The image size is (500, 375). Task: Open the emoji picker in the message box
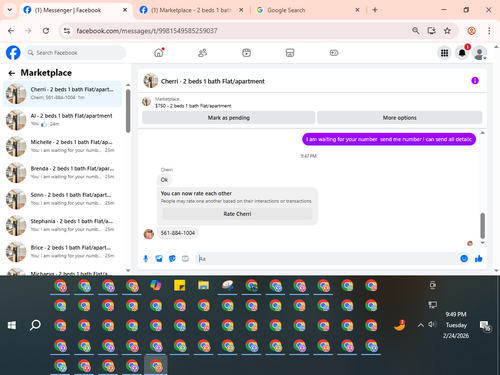(x=464, y=258)
